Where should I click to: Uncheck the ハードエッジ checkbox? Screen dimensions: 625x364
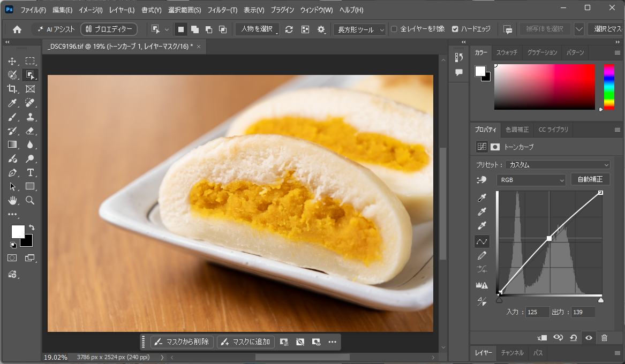pyautogui.click(x=455, y=29)
